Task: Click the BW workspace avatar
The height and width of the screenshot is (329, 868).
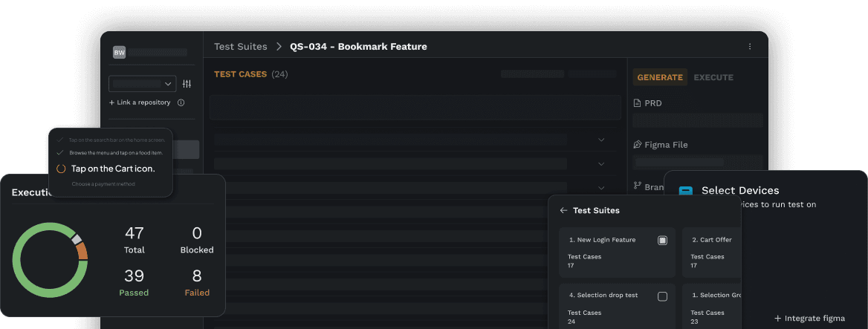Action: click(x=119, y=52)
